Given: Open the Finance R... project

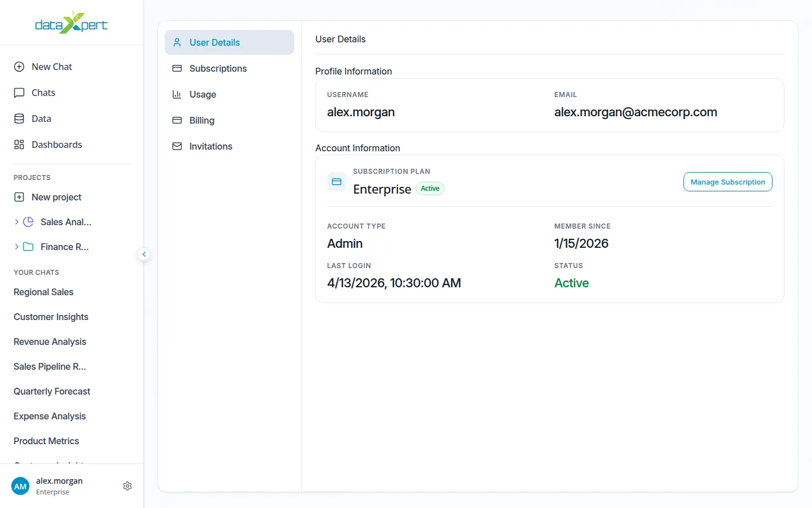Looking at the screenshot, I should [x=65, y=247].
